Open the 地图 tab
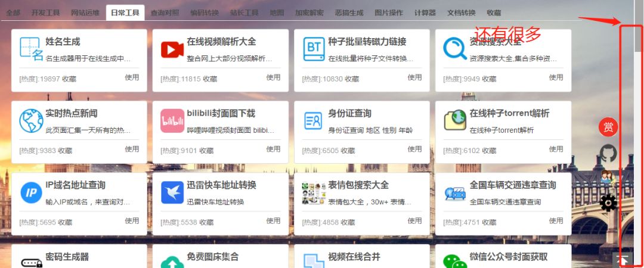This screenshot has width=644, height=268. [277, 13]
